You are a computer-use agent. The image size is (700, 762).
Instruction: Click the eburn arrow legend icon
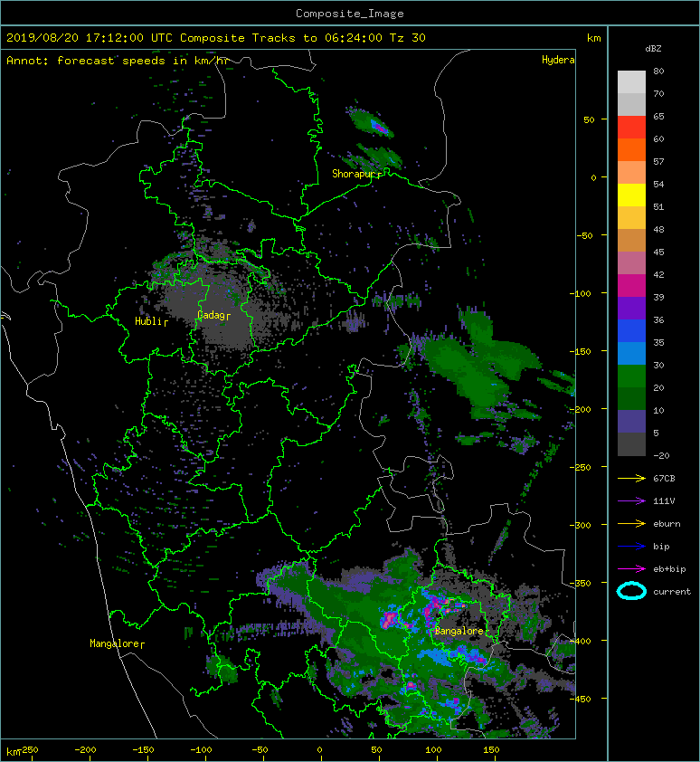tap(631, 524)
